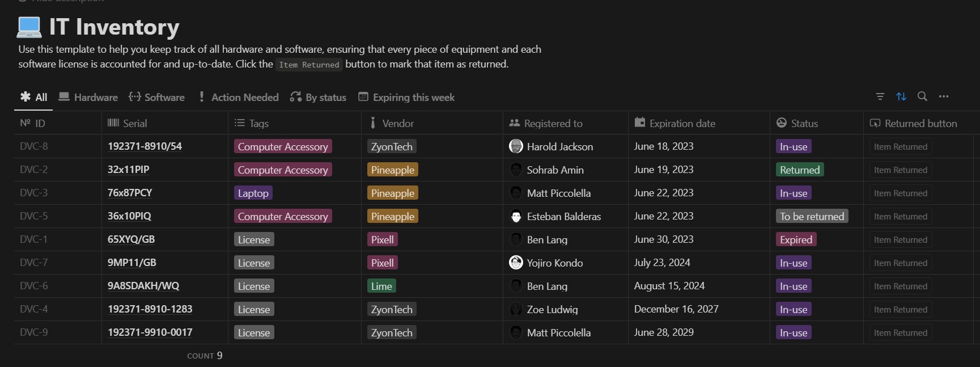Click Esteban Balderas's avatar icon
980x367 pixels.
pos(516,216)
